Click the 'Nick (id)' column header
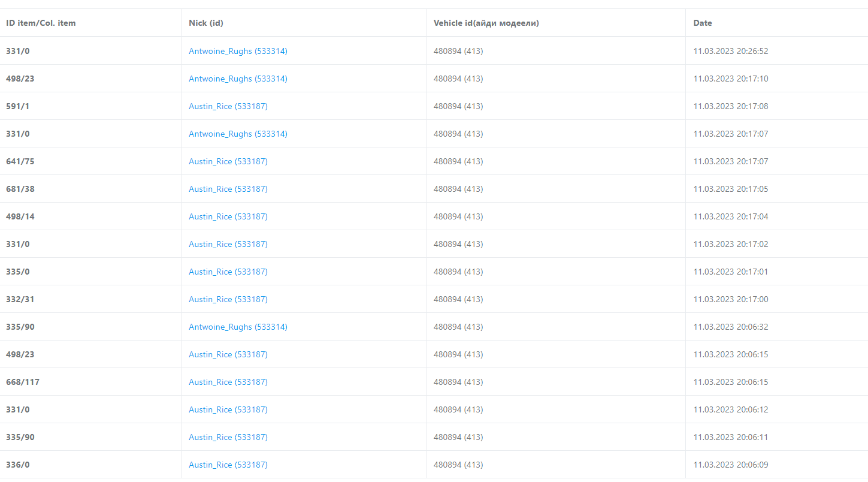 coord(206,23)
